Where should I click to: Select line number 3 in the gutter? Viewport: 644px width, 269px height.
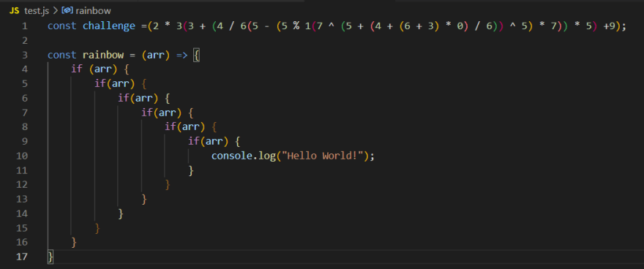[25, 55]
